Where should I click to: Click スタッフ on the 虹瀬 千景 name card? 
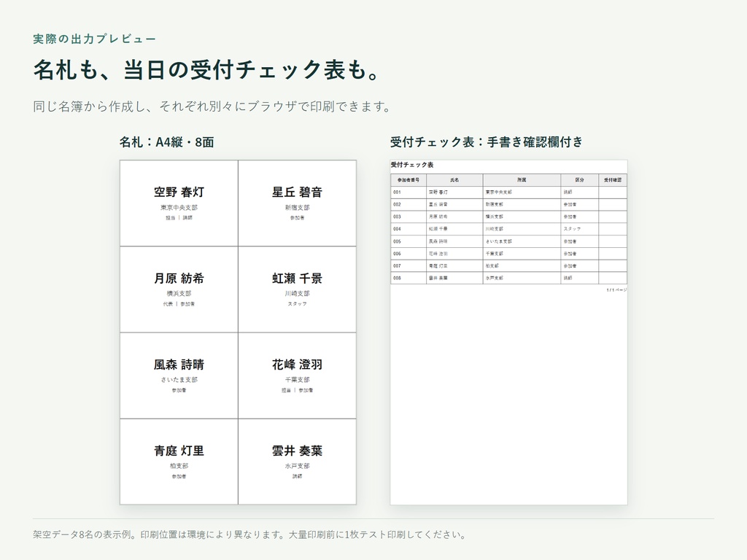(298, 304)
